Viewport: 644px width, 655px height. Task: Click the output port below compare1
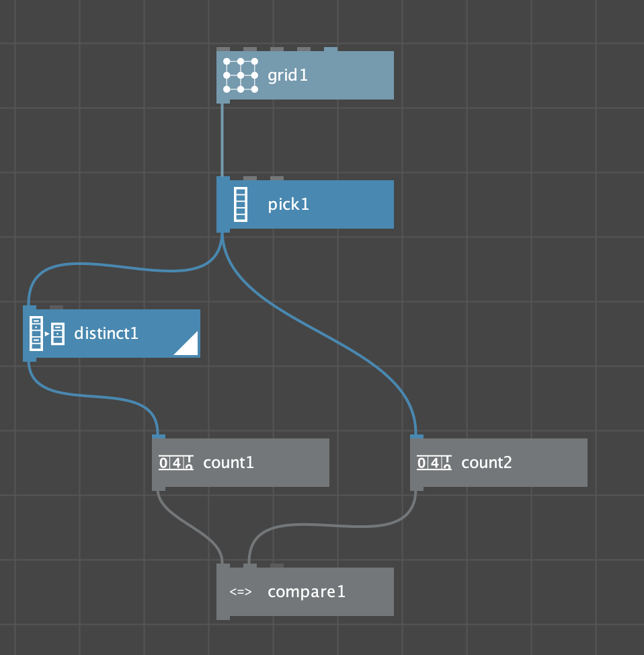click(223, 618)
